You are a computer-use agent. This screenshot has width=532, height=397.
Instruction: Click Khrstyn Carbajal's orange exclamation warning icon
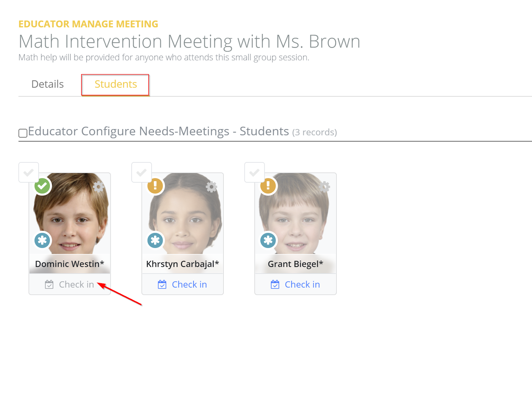[155, 186]
